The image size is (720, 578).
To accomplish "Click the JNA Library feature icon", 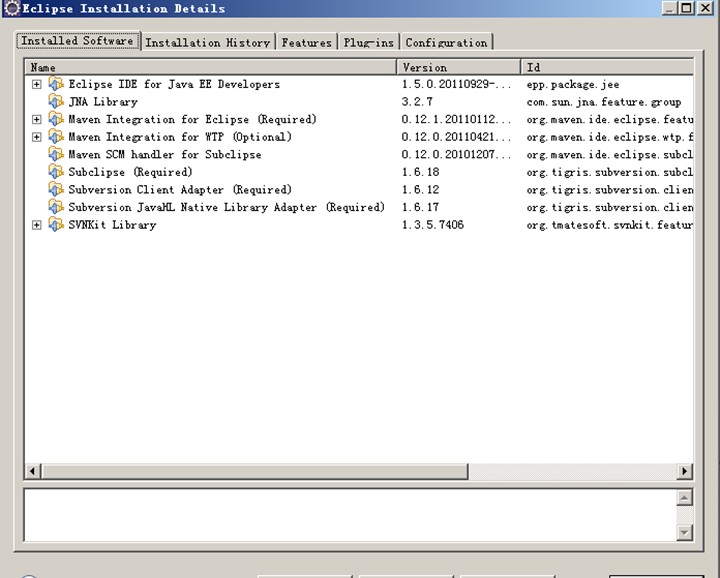I will pos(56,101).
